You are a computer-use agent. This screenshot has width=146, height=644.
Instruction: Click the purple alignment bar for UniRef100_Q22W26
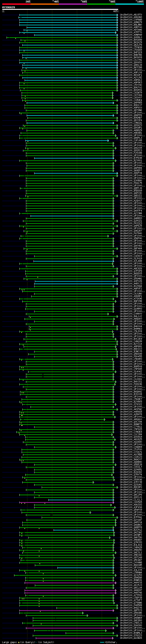coord(75,638)
